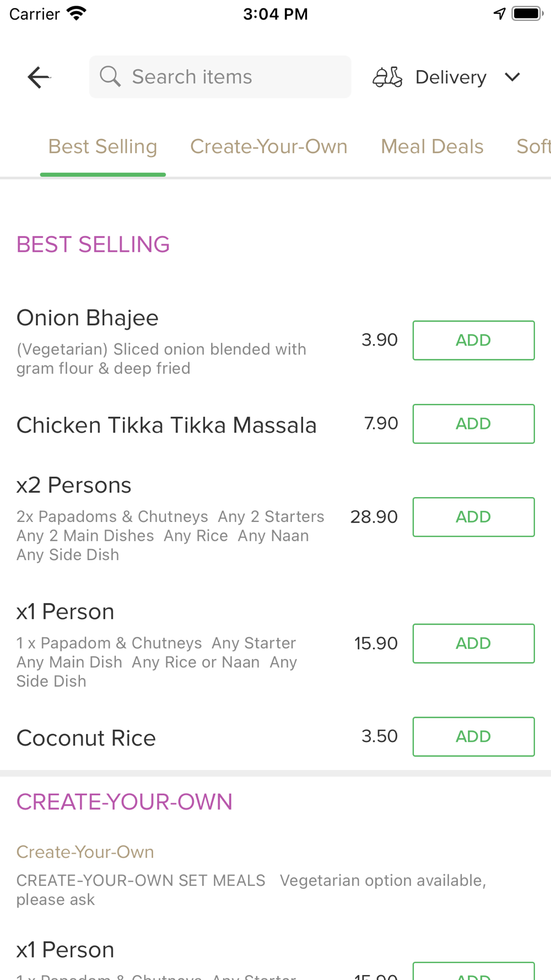Viewport: 551px width, 980px height.
Task: Open the Delivery order type selector
Action: point(451,77)
